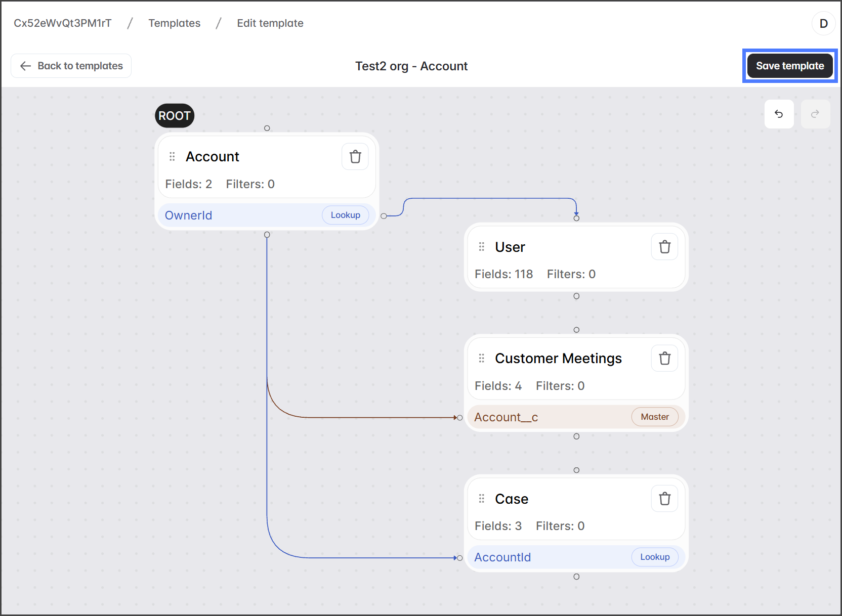This screenshot has height=616, width=842.
Task: Open the Cx52eWvQt3PM1rT breadcrumb
Action: tap(63, 23)
